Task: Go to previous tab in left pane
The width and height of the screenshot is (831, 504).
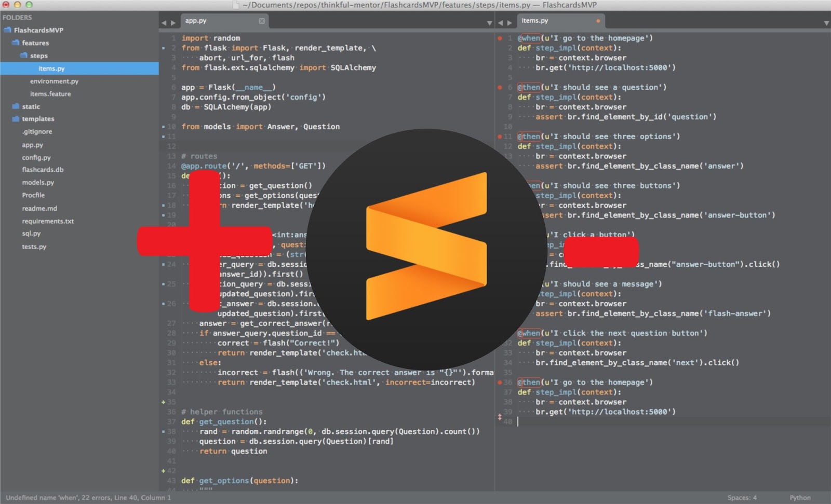Action: point(164,22)
